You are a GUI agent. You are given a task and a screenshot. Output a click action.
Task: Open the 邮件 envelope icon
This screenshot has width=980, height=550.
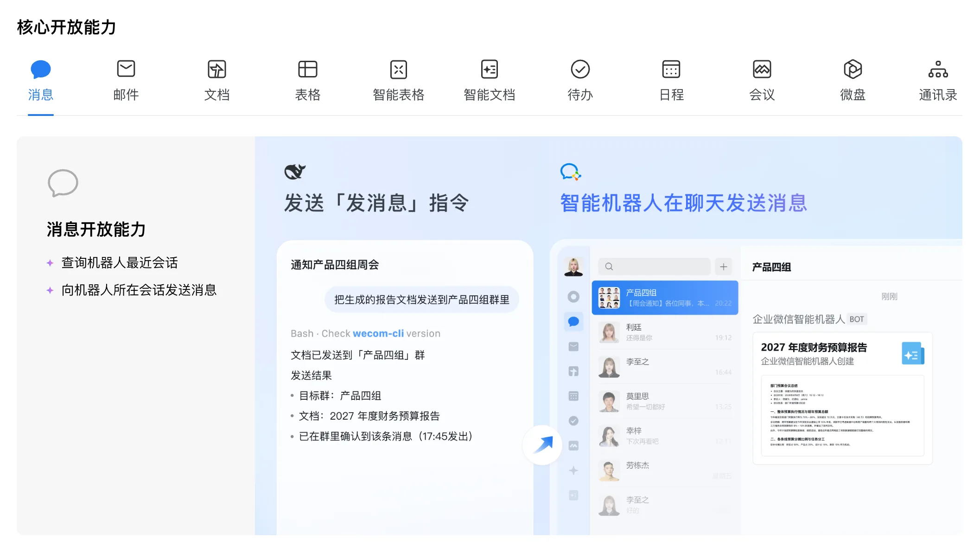pyautogui.click(x=126, y=69)
